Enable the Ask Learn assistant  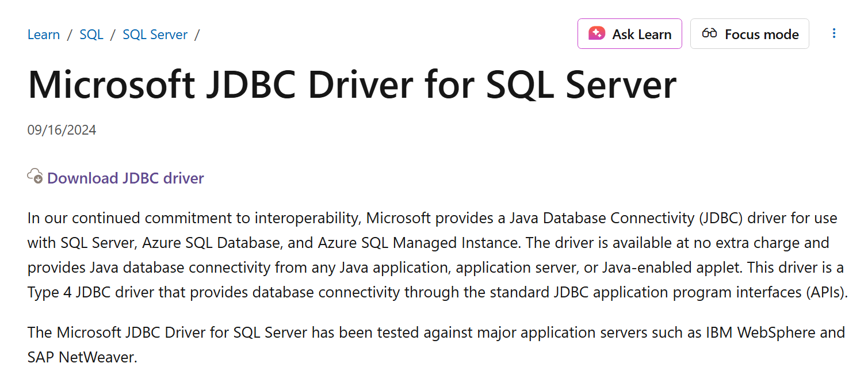tap(629, 33)
